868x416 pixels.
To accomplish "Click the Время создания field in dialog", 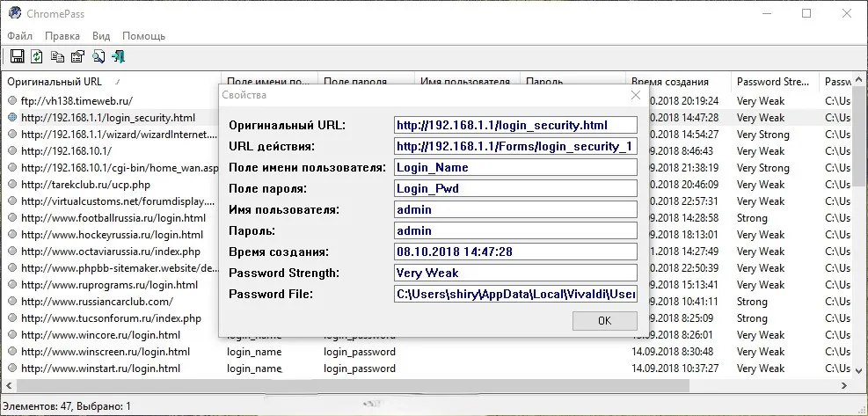I will click(x=515, y=252).
